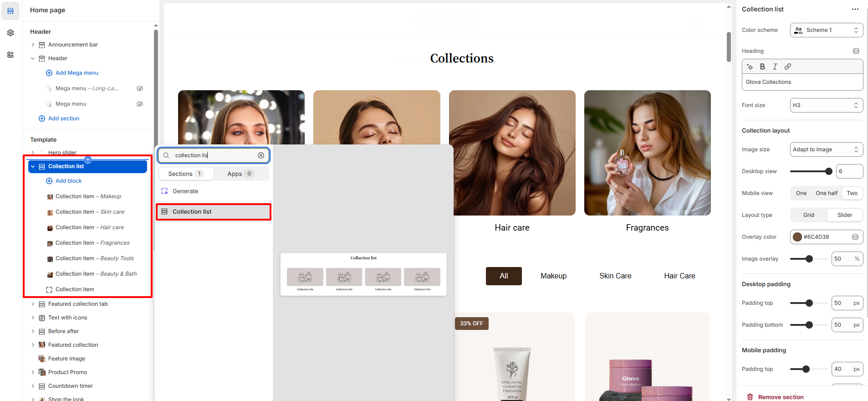Click trash icon to remove section
This screenshot has width=868, height=401.
[x=750, y=397]
